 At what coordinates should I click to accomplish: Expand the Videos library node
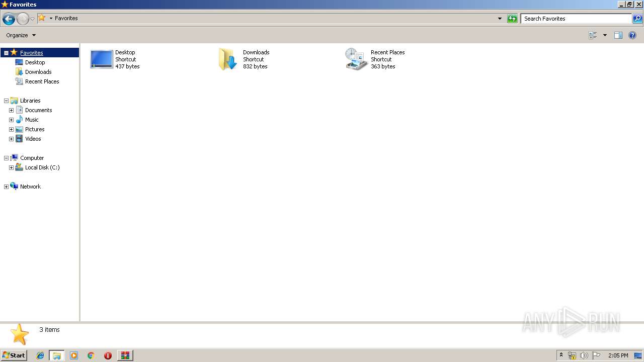pos(11,139)
